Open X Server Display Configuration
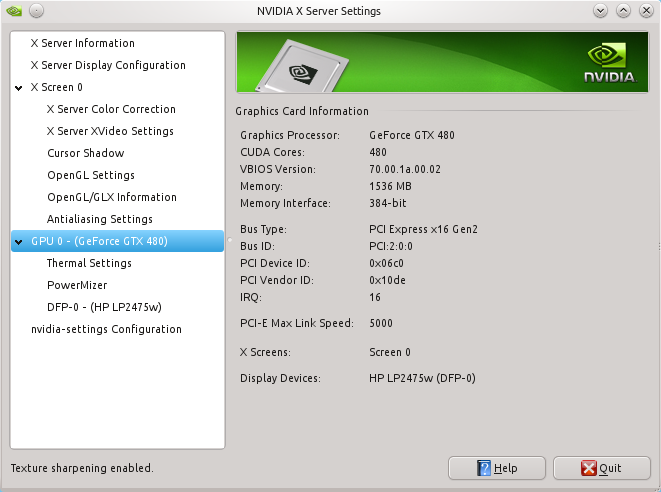The width and height of the screenshot is (661, 492). click(x=108, y=65)
